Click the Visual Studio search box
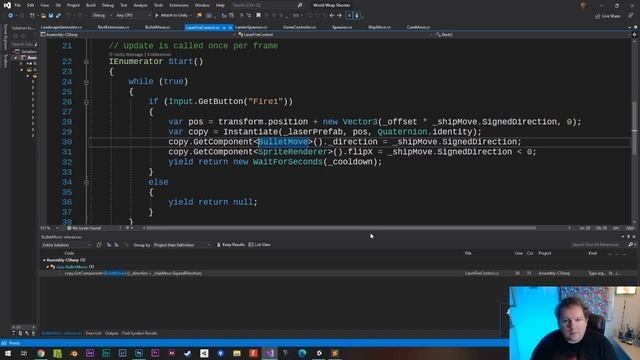This screenshot has height=360, width=640. click(267, 5)
